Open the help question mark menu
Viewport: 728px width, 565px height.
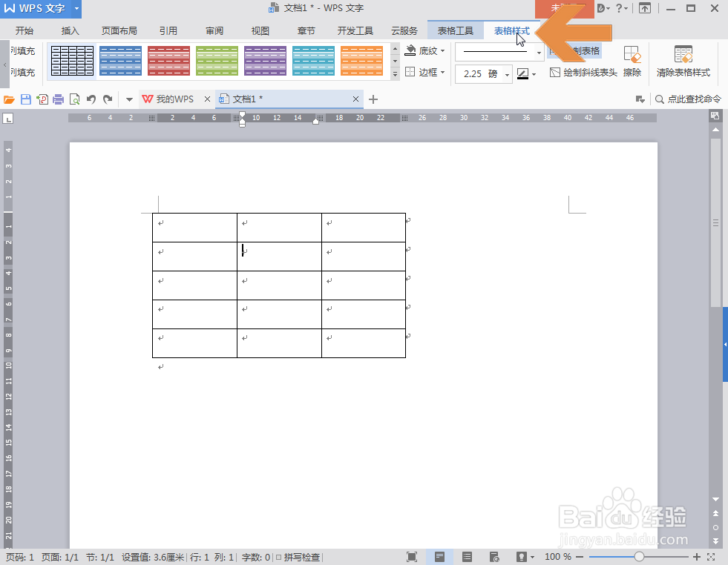coord(622,8)
